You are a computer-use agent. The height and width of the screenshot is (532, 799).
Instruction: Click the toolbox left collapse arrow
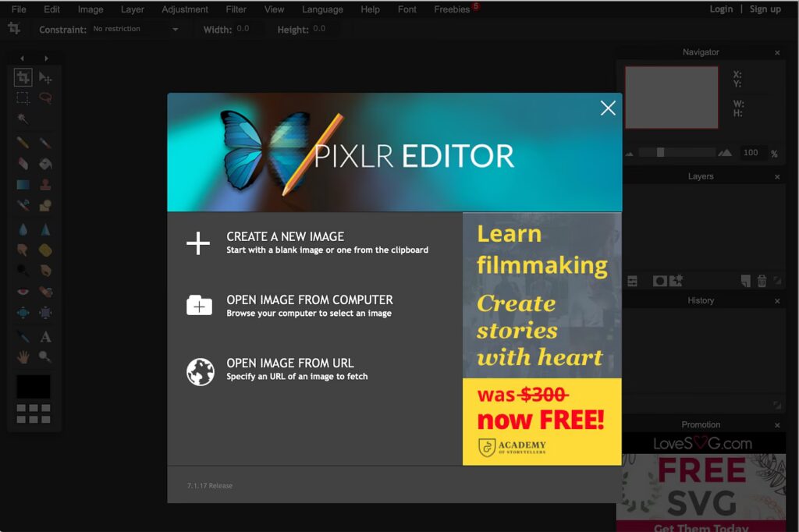click(22, 59)
